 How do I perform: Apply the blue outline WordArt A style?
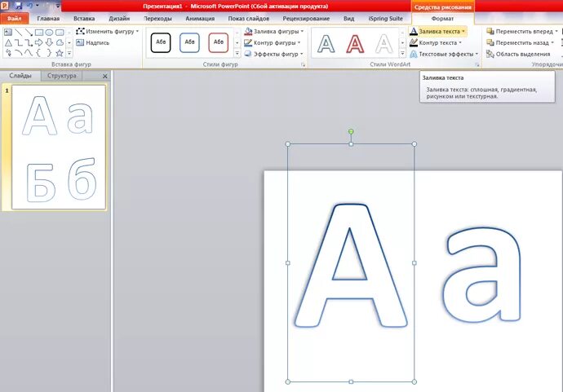[326, 43]
